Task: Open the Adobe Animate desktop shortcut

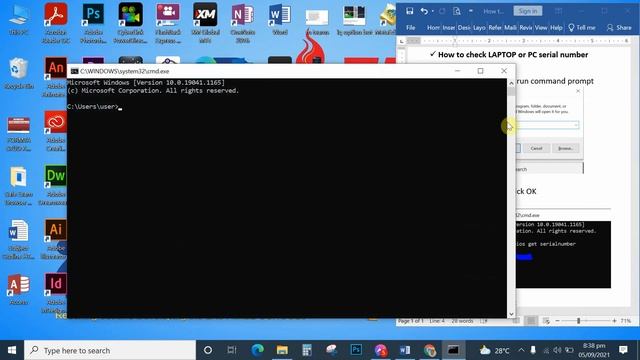Action: tap(56, 76)
